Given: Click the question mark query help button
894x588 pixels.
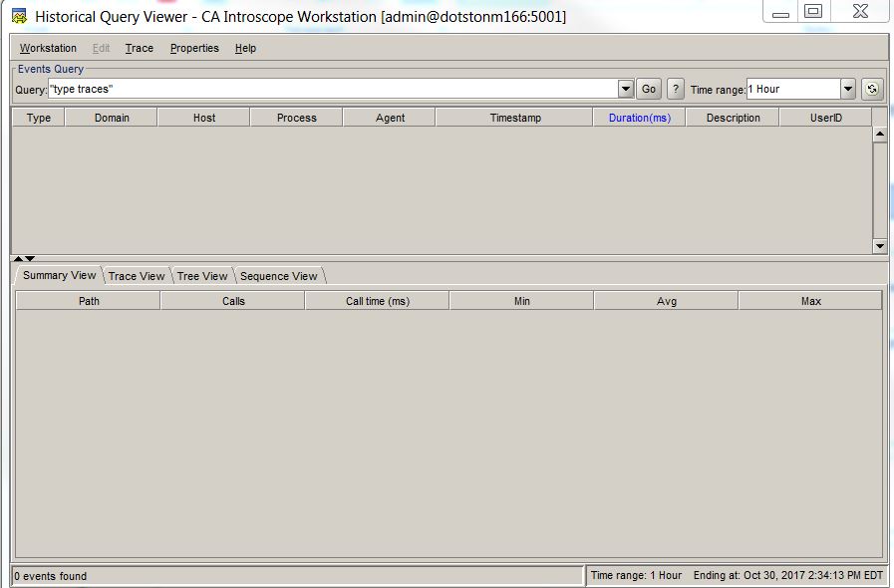Looking at the screenshot, I should [x=675, y=89].
